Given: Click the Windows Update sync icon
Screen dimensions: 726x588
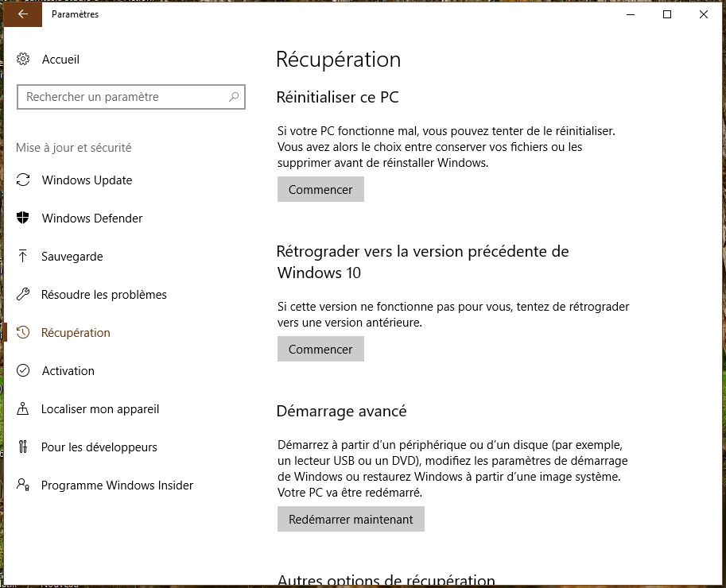Looking at the screenshot, I should pos(23,180).
